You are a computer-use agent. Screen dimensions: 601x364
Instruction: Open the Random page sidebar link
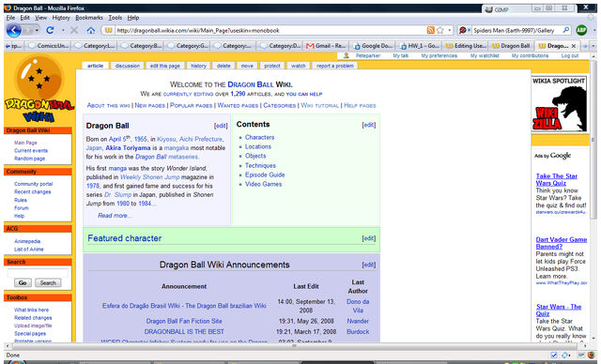coord(29,159)
